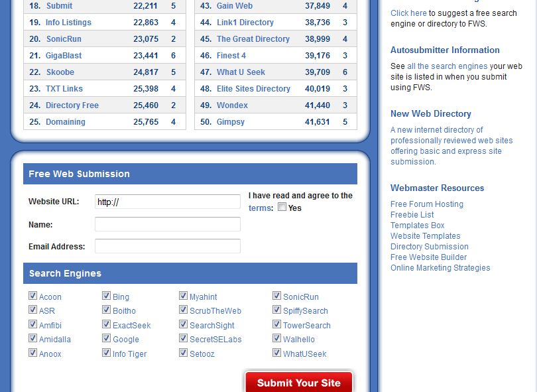537x392 pixels.
Task: Visit Online Marketing Strategies link
Action: point(440,268)
